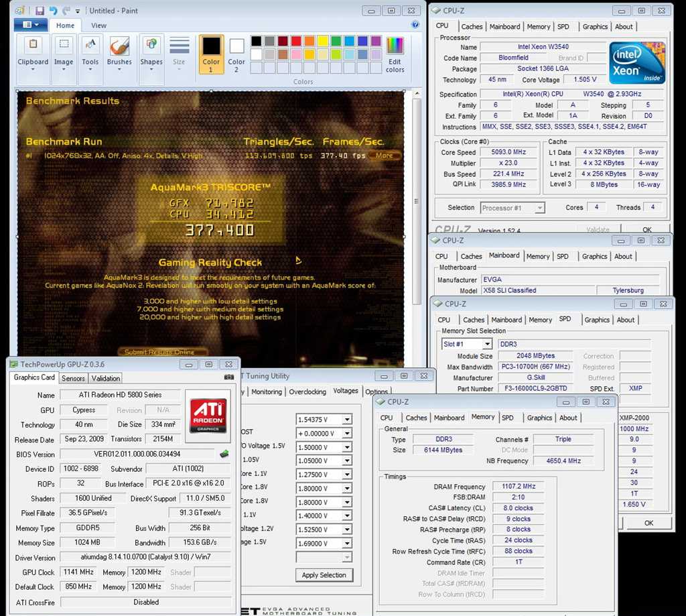Click the GPU Clock value 1141 MHz
Screen dimensions: 686x616
coord(79,572)
